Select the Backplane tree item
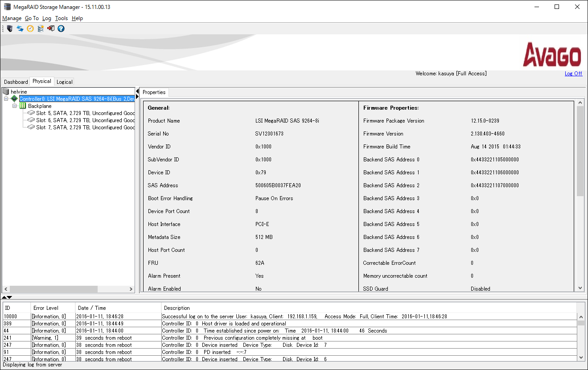This screenshot has width=588, height=370. pyautogui.click(x=40, y=106)
